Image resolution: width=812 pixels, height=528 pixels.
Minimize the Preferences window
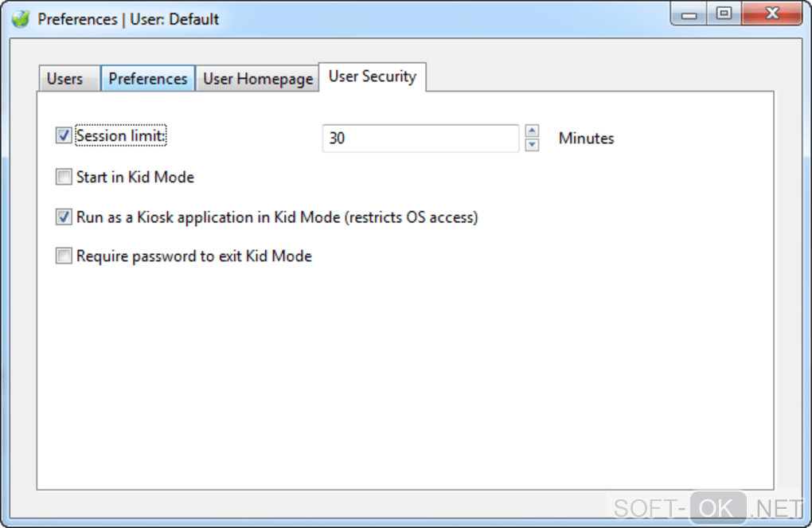[689, 14]
